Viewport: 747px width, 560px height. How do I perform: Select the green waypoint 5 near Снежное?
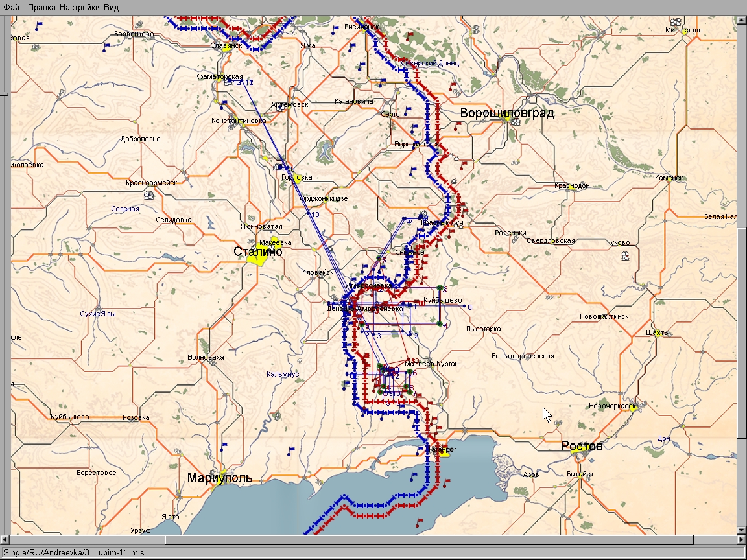point(380,259)
